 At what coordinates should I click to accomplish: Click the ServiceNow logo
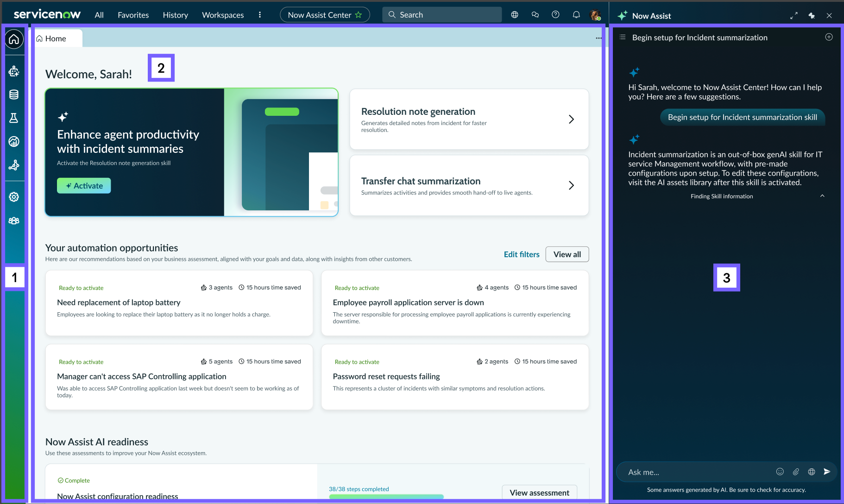(x=47, y=14)
